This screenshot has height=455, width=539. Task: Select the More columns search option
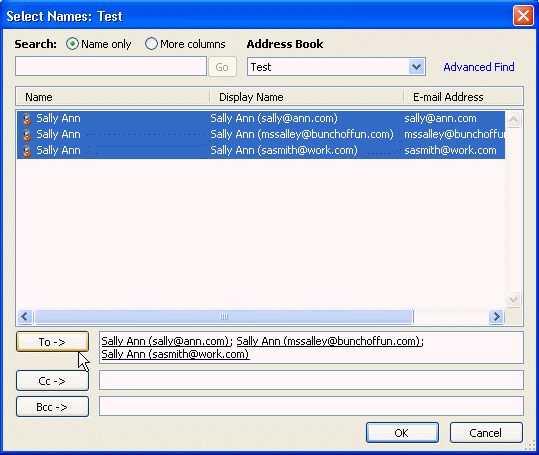pos(151,44)
